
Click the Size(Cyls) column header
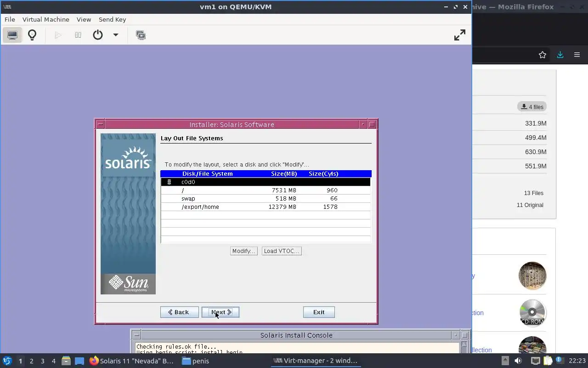coord(323,173)
